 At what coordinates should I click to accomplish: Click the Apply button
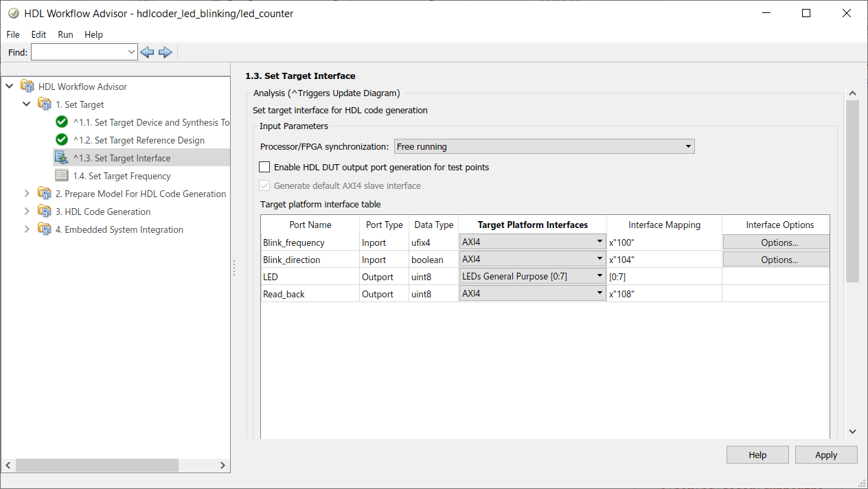pos(825,455)
